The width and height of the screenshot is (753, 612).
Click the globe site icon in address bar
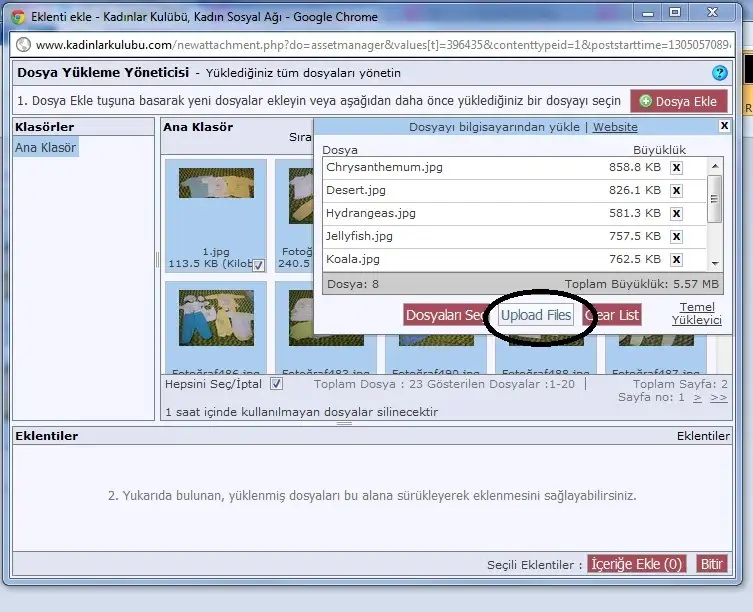click(23, 45)
